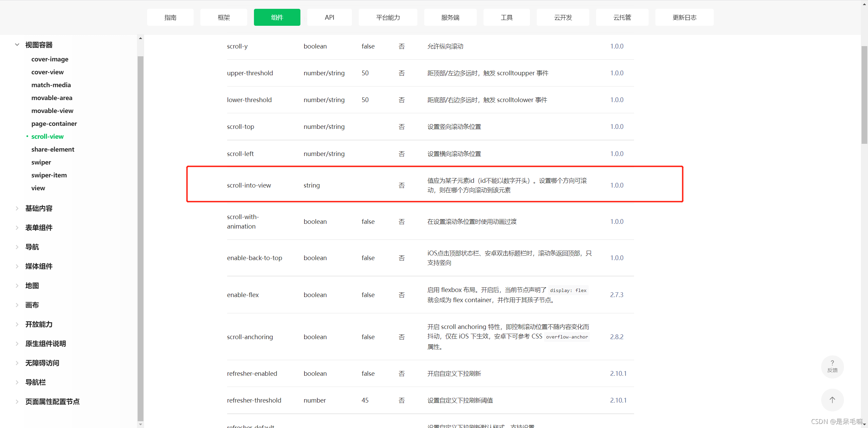Open movable-view in the sidebar
868x428 pixels.
52,111
